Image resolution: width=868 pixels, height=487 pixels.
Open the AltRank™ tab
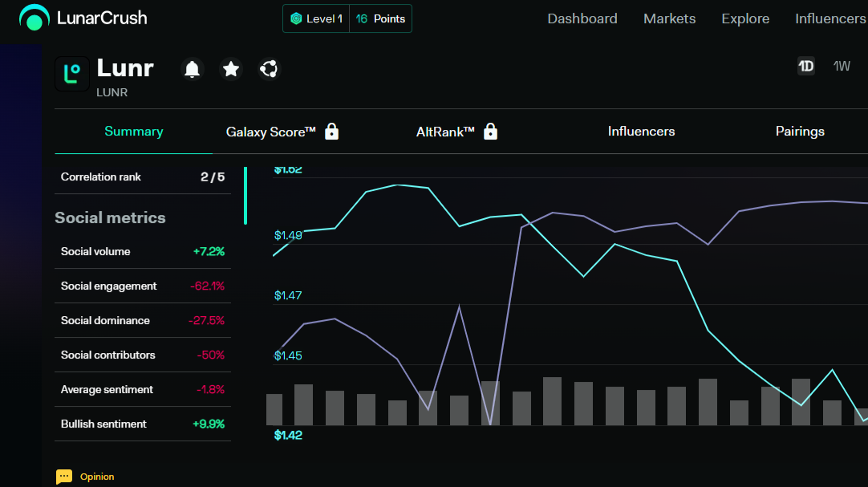(445, 132)
